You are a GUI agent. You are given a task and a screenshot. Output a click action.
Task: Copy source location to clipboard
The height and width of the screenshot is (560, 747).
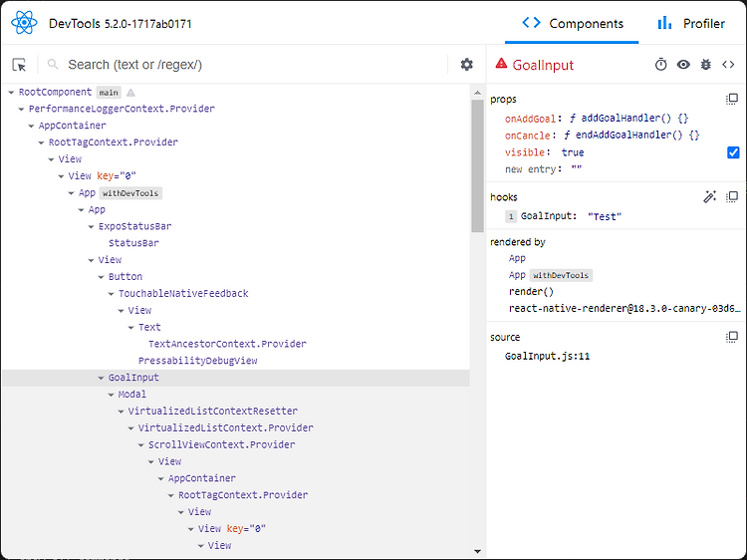point(732,337)
